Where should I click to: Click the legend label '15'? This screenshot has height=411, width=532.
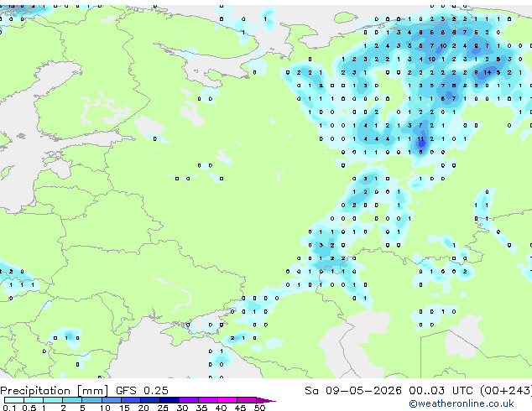(124, 408)
